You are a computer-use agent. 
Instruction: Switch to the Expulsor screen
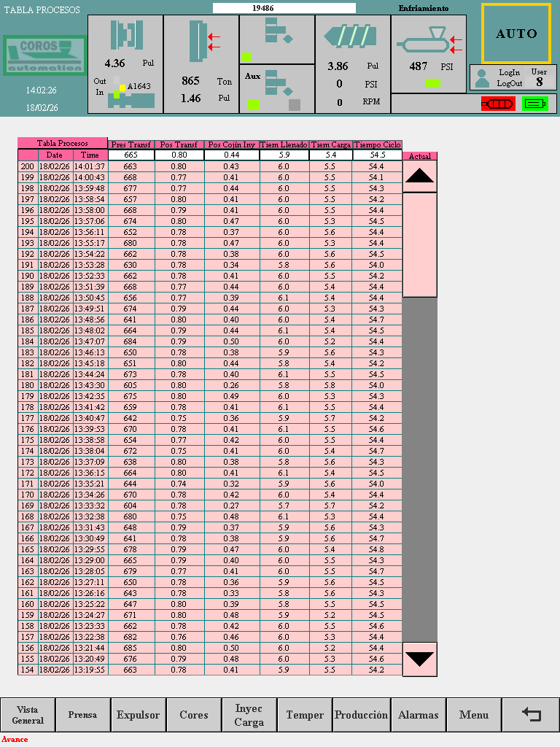click(138, 715)
